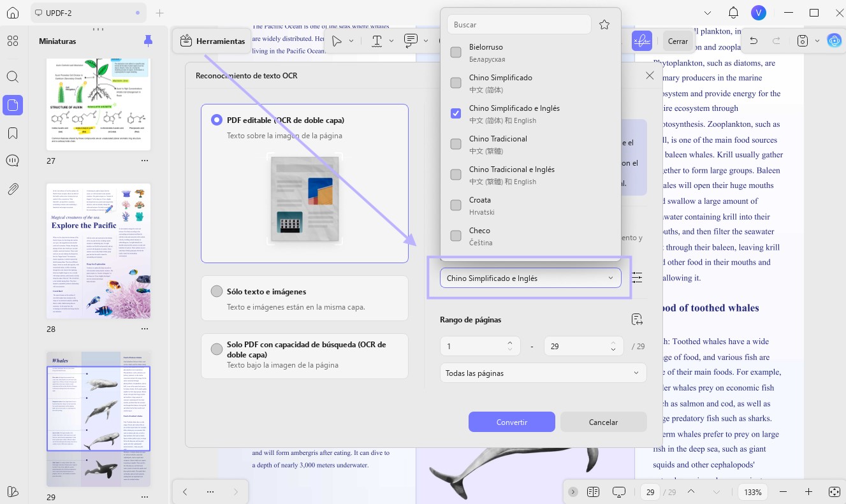The height and width of the screenshot is (504, 846).
Task: Open the search panel in left sidebar
Action: [13, 76]
